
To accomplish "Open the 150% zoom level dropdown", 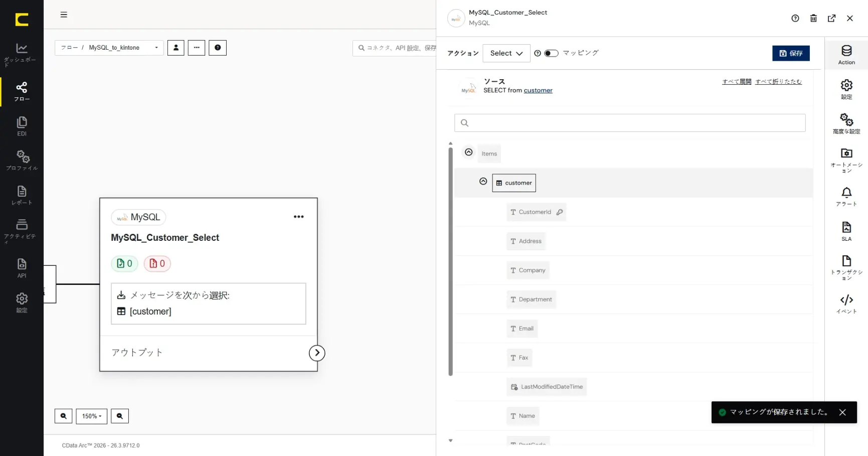I will pyautogui.click(x=92, y=416).
